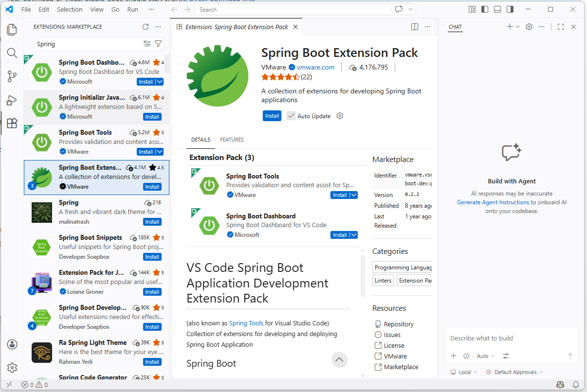587x392 pixels.
Task: Open the title bar chat icon
Action: pos(399,9)
